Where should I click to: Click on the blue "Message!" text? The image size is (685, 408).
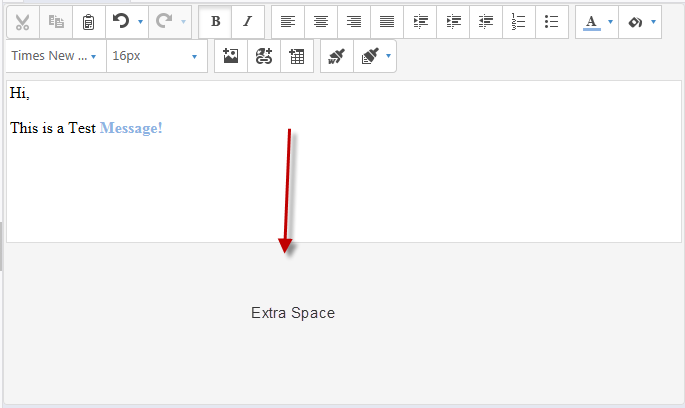pyautogui.click(x=131, y=128)
